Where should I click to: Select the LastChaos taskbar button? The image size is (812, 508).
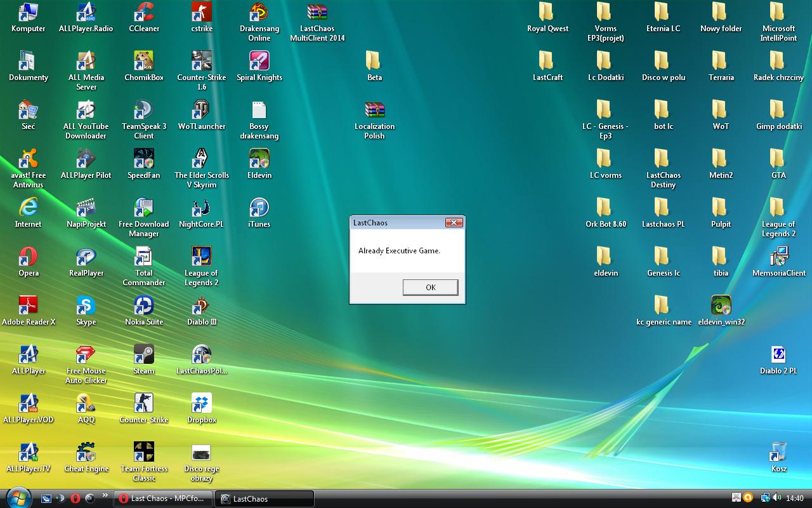[x=265, y=498]
